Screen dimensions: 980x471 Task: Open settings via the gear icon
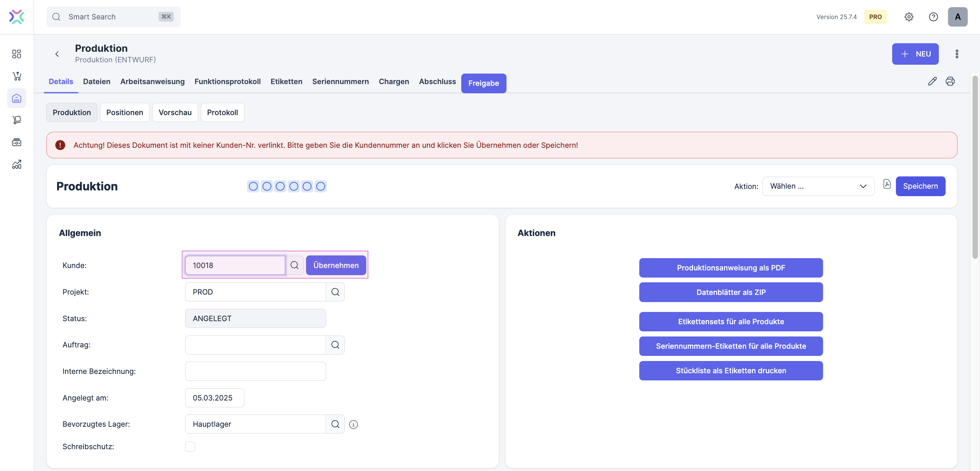(909, 17)
